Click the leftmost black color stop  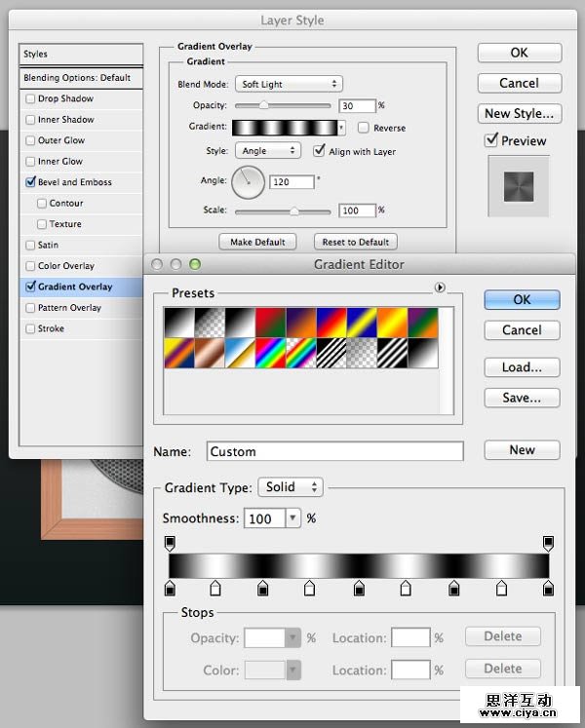click(170, 588)
